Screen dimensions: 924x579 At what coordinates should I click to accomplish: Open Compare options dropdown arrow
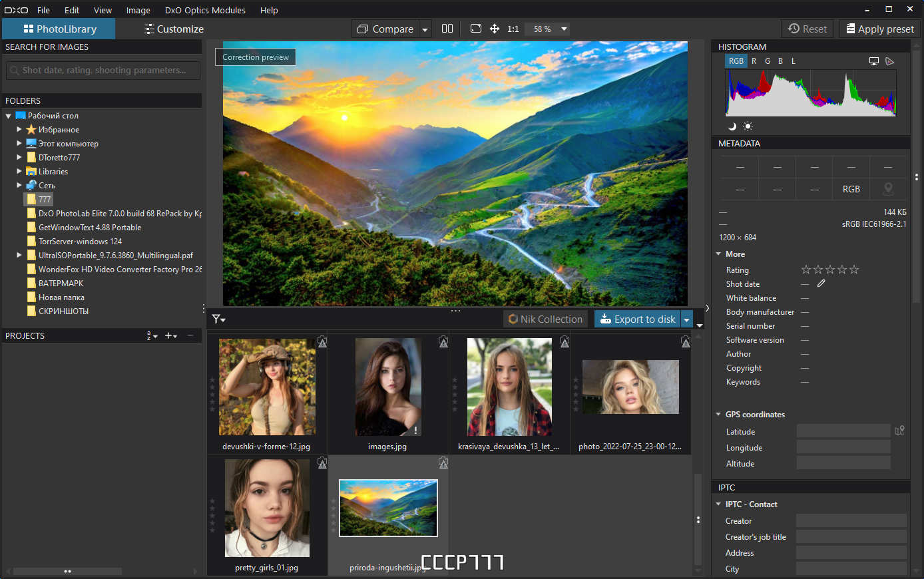pyautogui.click(x=425, y=29)
